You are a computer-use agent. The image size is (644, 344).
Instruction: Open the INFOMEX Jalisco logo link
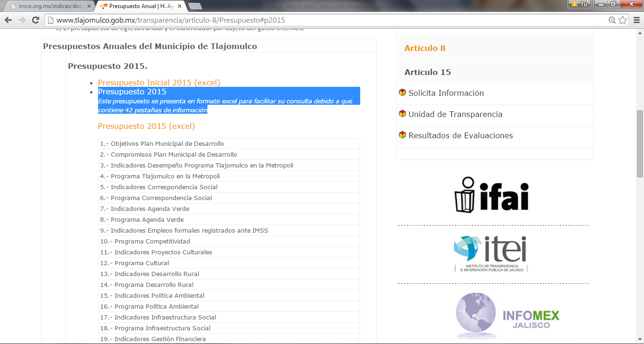[507, 316]
